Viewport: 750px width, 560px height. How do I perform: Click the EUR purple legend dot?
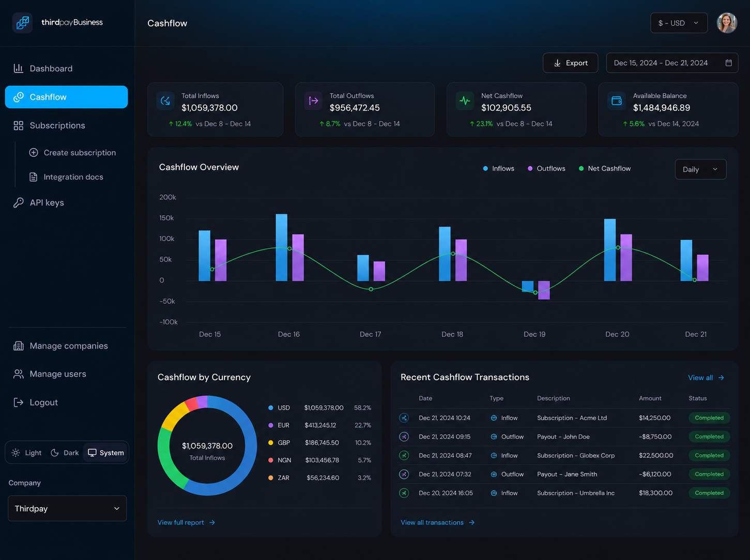click(x=271, y=425)
